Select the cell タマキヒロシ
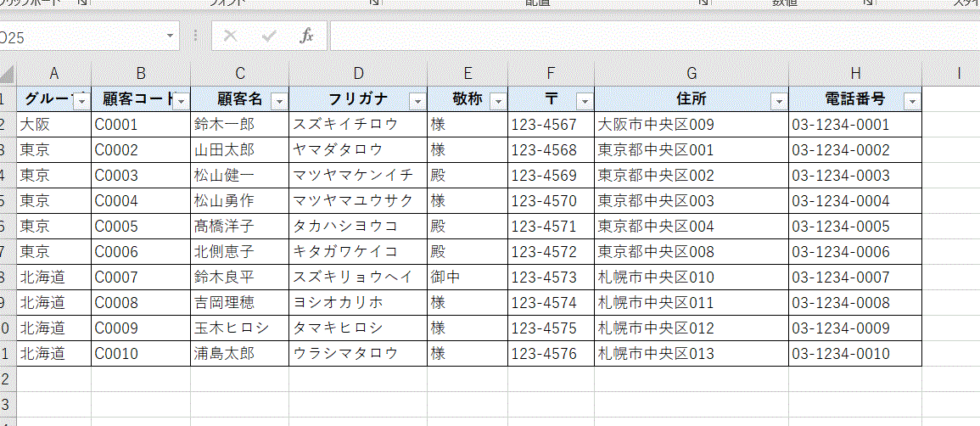 (x=358, y=328)
